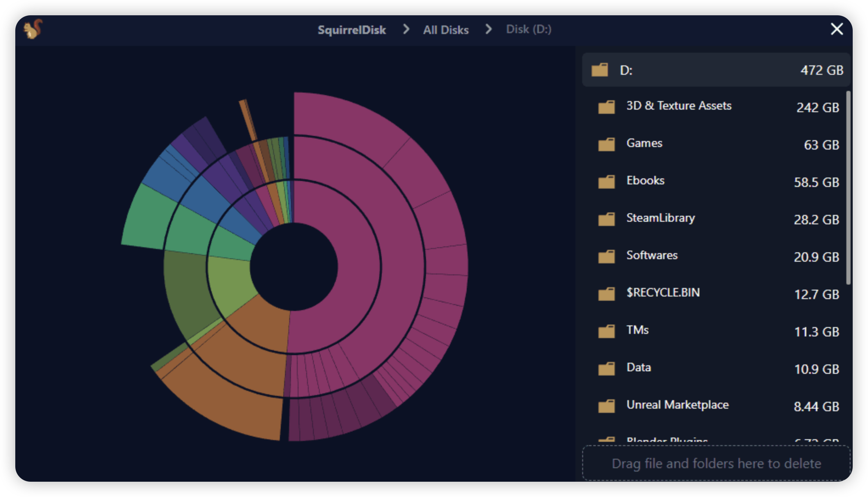Click the folder icon next to Games
868x497 pixels.
click(x=606, y=144)
